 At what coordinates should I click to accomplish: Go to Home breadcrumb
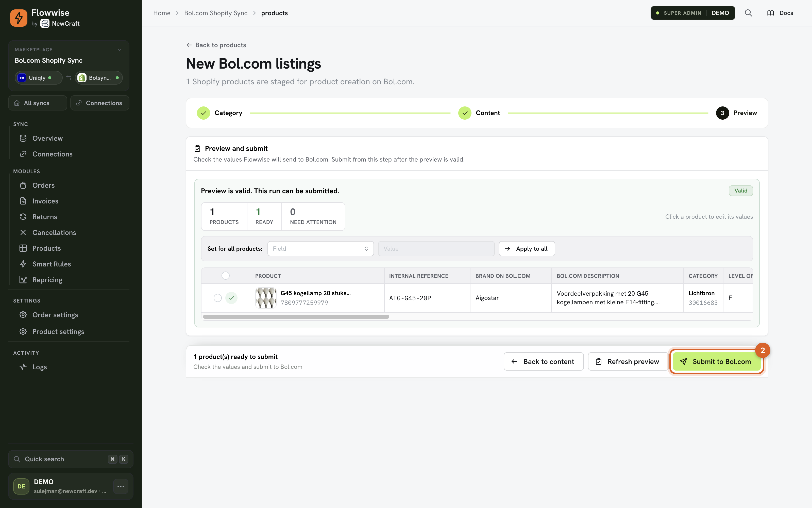162,13
